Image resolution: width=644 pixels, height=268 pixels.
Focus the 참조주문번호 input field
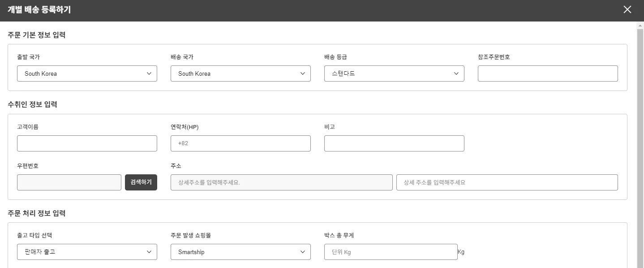coord(547,73)
